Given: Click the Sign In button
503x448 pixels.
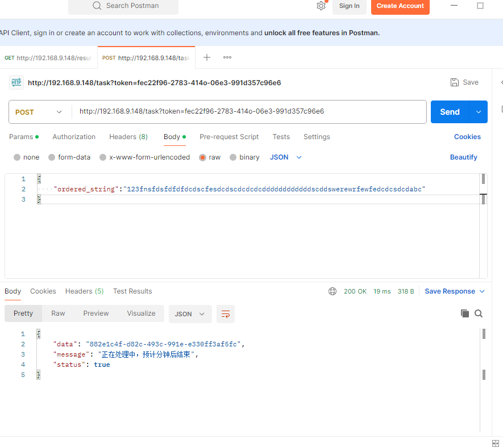Looking at the screenshot, I should point(349,6).
